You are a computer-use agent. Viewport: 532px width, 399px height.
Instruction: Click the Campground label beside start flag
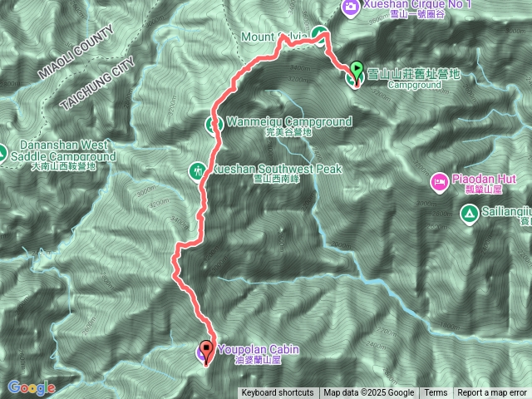point(415,85)
